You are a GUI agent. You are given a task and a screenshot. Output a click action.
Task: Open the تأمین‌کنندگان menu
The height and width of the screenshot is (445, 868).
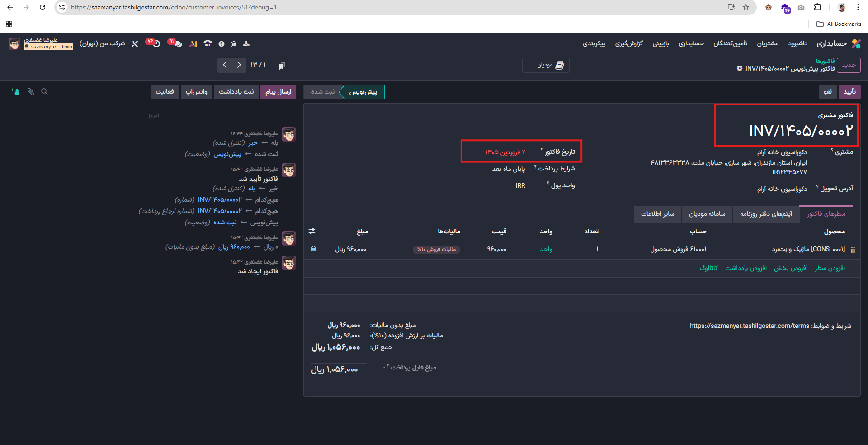(730, 43)
